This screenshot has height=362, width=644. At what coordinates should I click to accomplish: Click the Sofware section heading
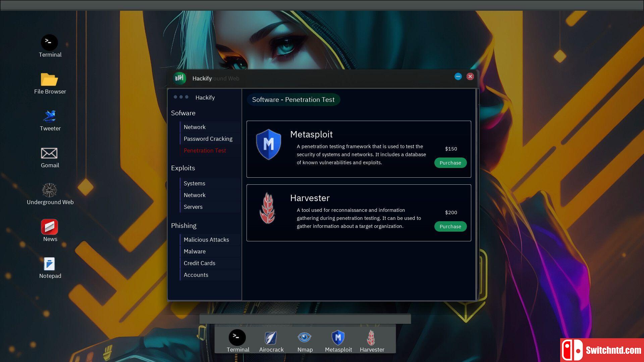coord(183,113)
